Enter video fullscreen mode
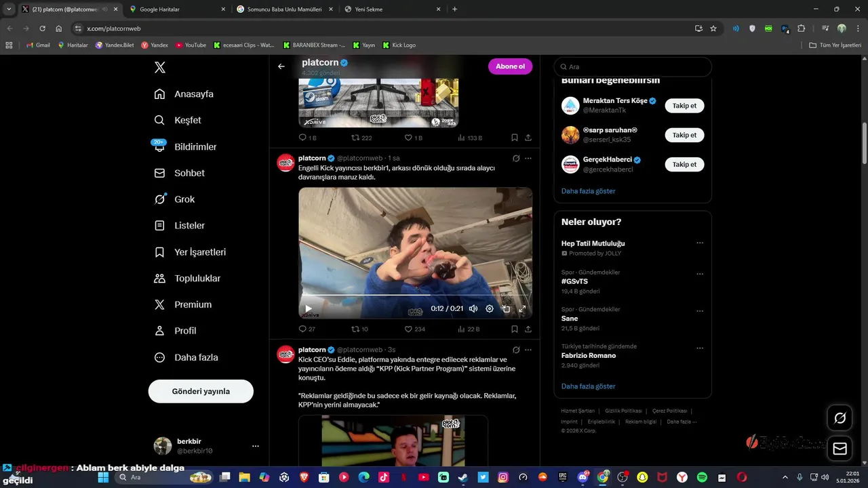This screenshot has width=868, height=488. pos(522,309)
